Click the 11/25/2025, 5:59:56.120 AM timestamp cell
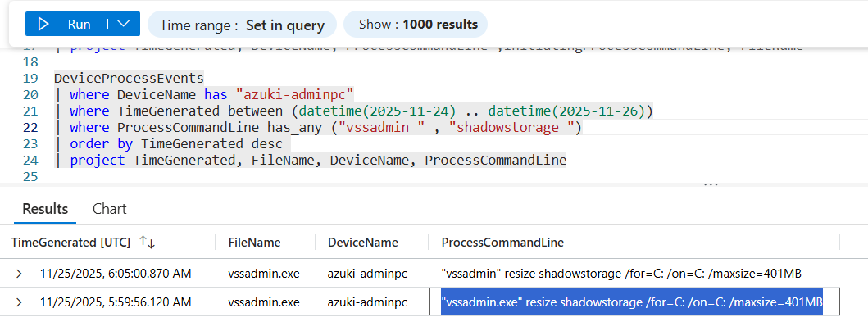 pyautogui.click(x=116, y=302)
